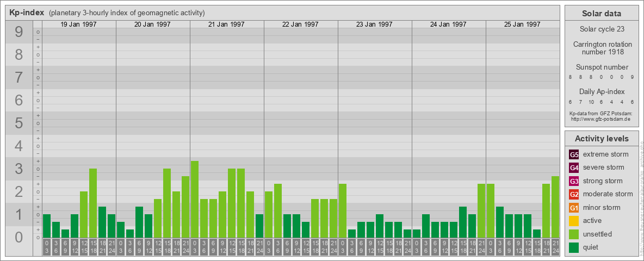The image size is (644, 261).
Task: Open the gfz-potsdam.de data source link
Action: 600,119
